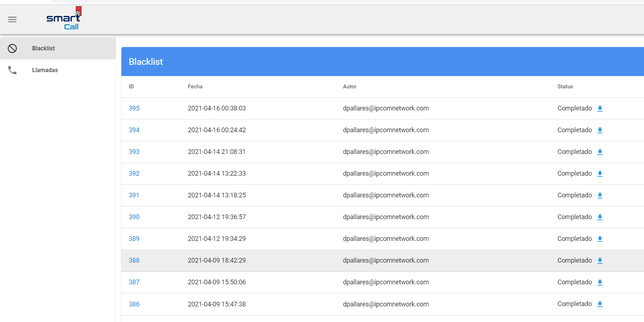Viewport: 644px width, 322px height.
Task: Download the file for entry 394
Action: coord(600,130)
